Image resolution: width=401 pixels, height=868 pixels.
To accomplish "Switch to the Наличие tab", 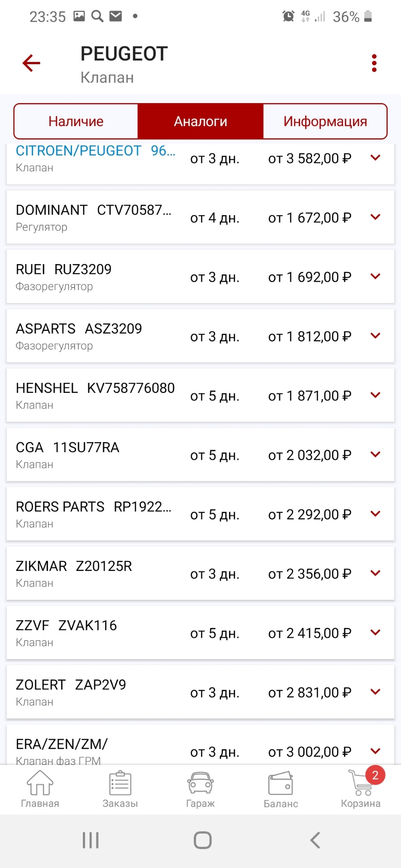I will 76,121.
